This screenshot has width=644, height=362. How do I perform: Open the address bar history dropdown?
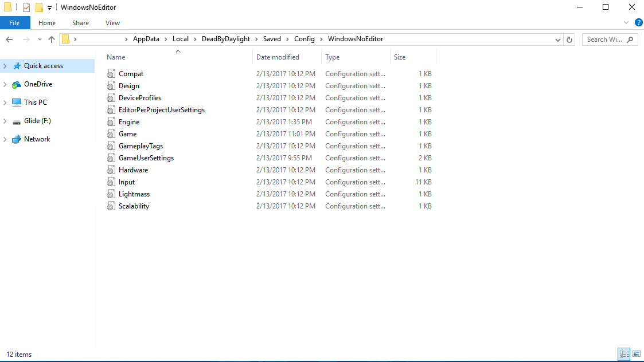click(558, 40)
